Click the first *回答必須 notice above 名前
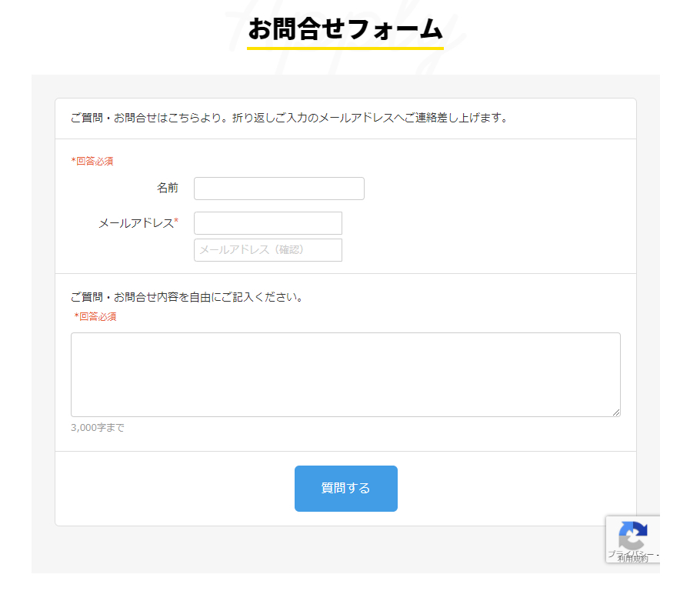This screenshot has width=700, height=601. pyautogui.click(x=92, y=162)
